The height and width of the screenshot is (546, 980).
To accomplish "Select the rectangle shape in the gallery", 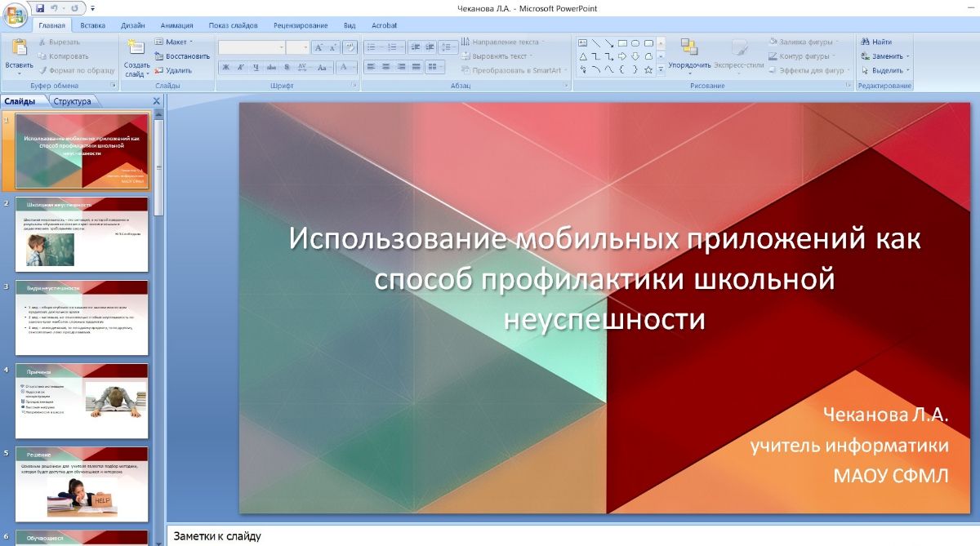I will tap(622, 43).
